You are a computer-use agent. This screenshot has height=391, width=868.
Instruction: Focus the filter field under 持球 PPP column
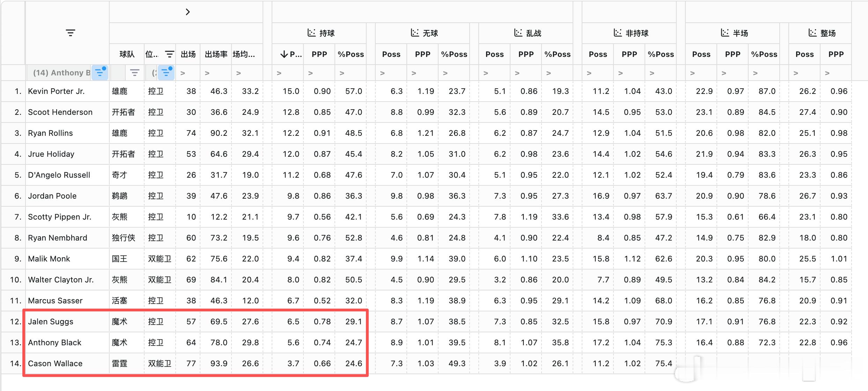click(319, 73)
